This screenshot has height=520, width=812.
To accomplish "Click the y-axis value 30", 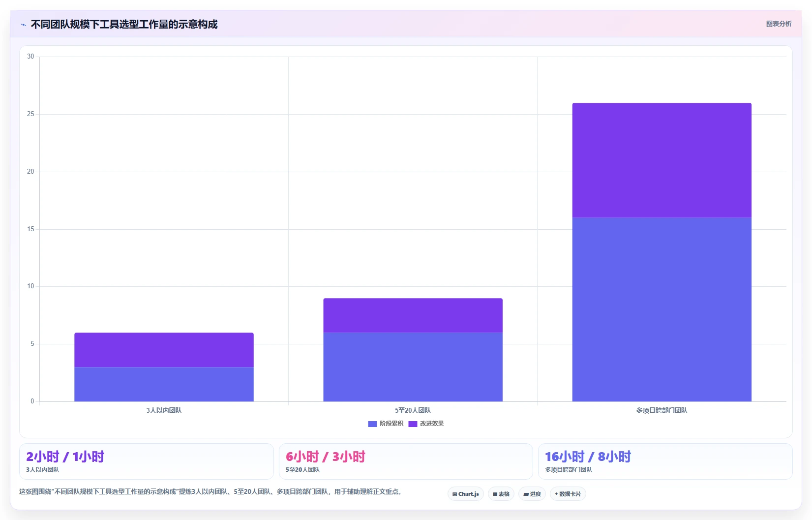I will (x=30, y=57).
